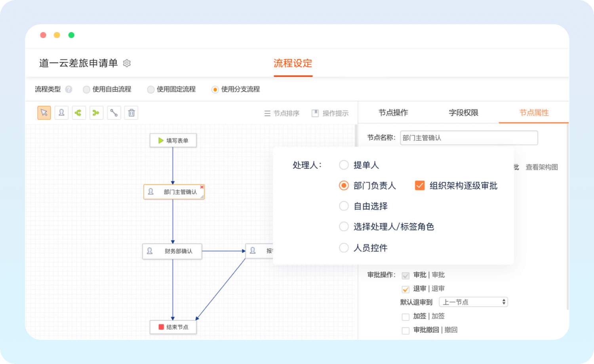This screenshot has width=594, height=364.
Task: Switch to the 字段权限 tab
Action: [463, 113]
